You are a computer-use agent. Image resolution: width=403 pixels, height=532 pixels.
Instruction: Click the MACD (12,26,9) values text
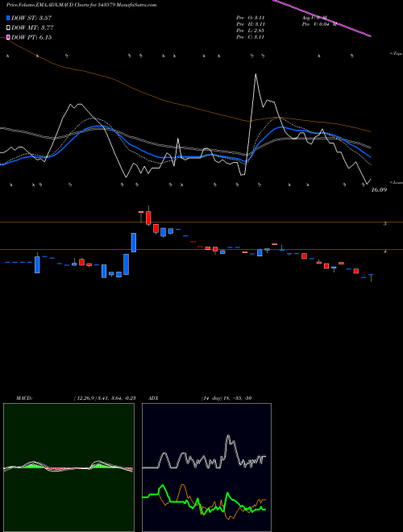click(x=104, y=398)
